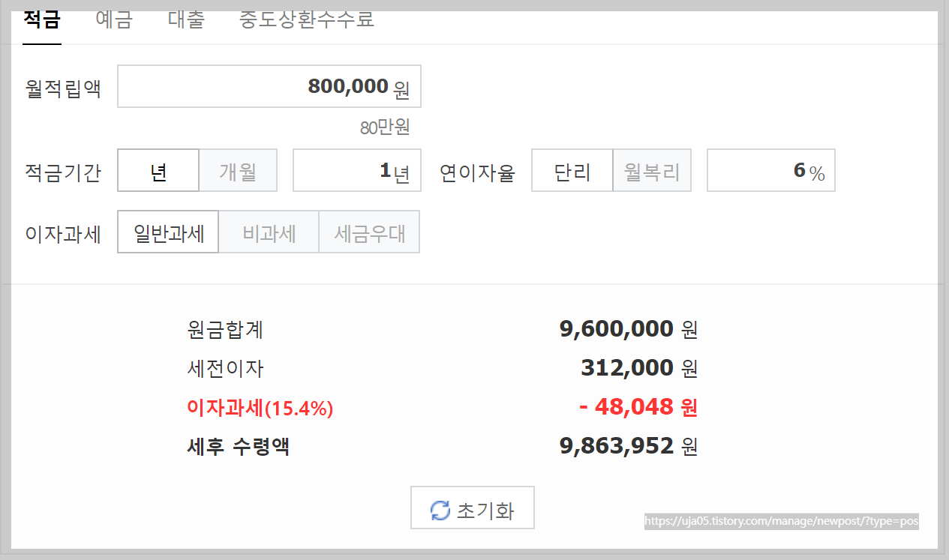This screenshot has width=949, height=560.
Task: Switch interest calculation to 단리
Action: click(x=572, y=170)
